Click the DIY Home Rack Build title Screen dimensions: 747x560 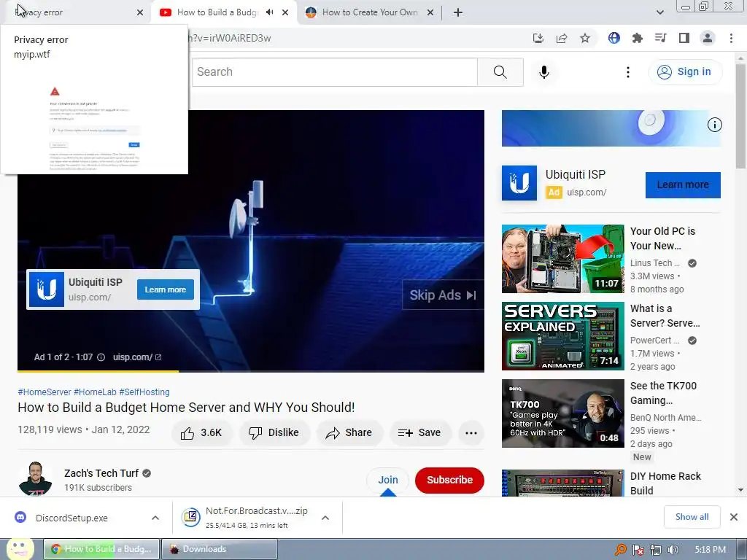[665, 483]
